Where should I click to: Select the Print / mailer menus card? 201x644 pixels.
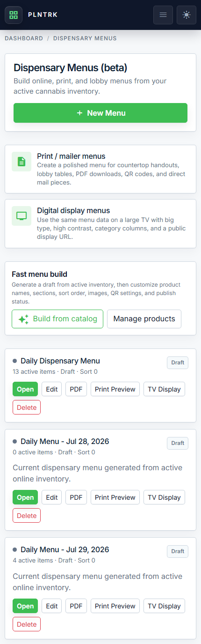pyautogui.click(x=100, y=169)
